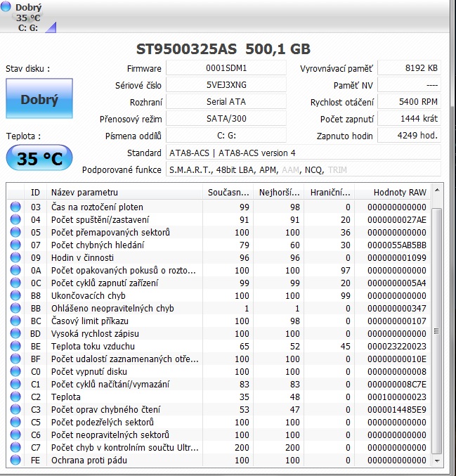Click status dot for row BF
Screen dimensions: 456x476
click(x=15, y=359)
